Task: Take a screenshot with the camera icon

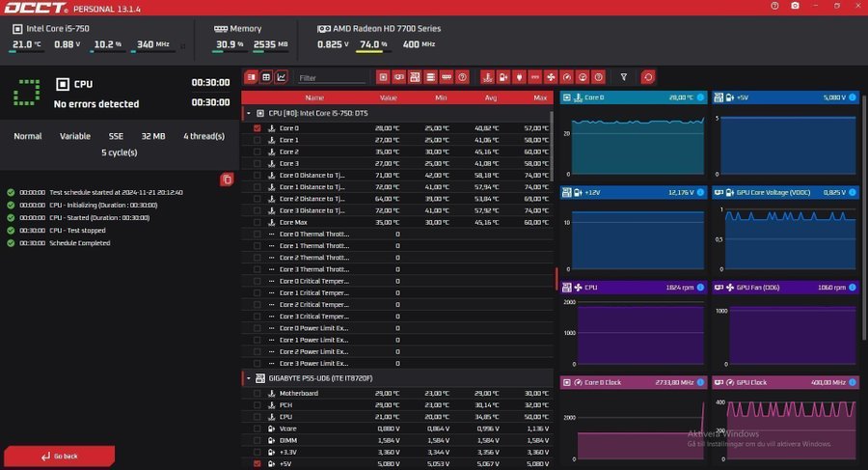Action: [795, 6]
